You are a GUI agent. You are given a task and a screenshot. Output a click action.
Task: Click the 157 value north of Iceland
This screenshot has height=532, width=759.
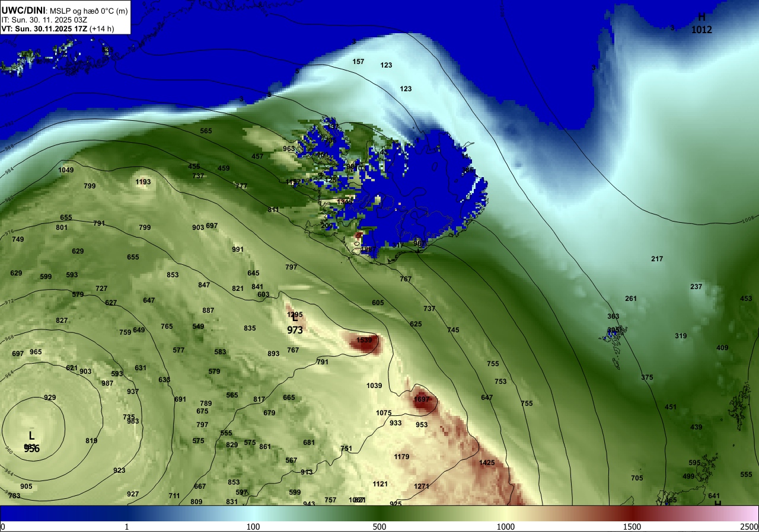pos(358,62)
